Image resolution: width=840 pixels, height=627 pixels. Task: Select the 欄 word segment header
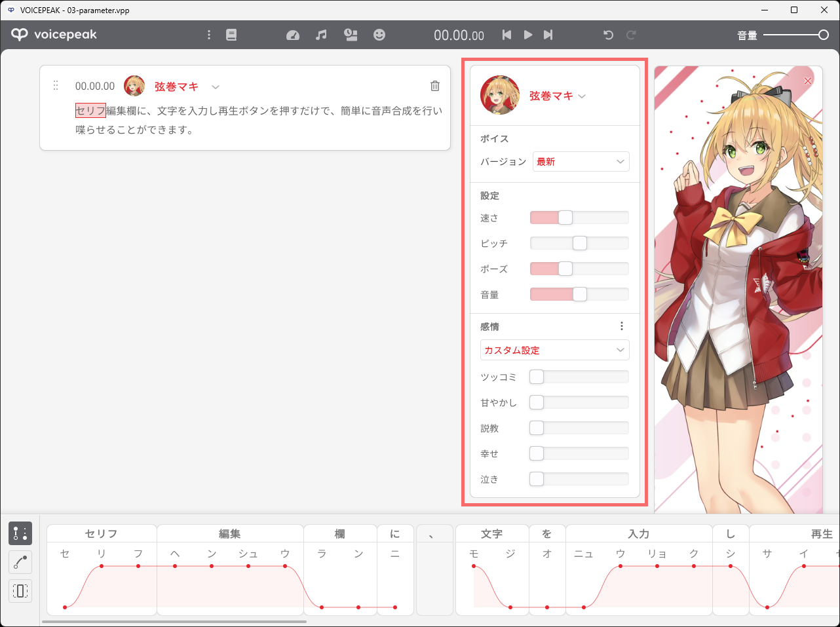[x=340, y=533]
